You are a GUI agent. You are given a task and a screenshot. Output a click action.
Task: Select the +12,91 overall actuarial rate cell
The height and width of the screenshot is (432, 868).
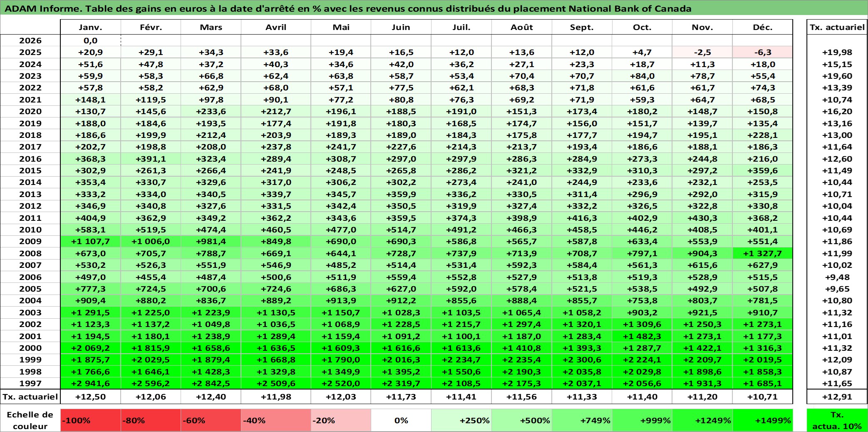[x=837, y=397]
